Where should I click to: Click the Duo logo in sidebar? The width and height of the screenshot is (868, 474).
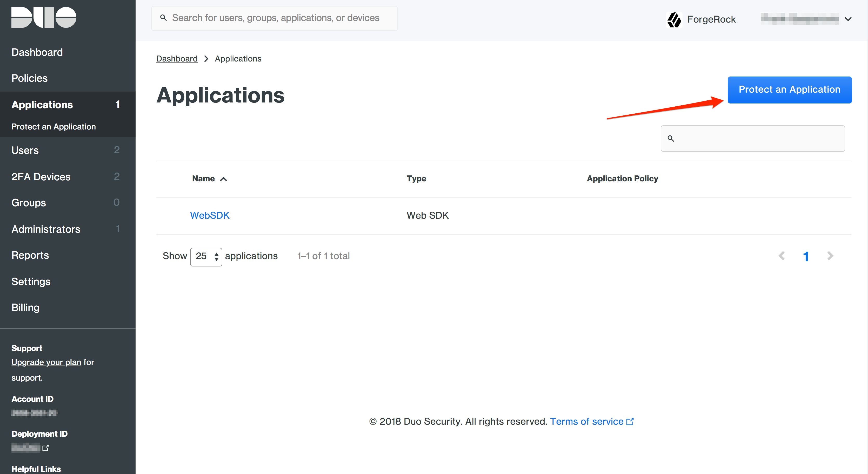pos(44,17)
